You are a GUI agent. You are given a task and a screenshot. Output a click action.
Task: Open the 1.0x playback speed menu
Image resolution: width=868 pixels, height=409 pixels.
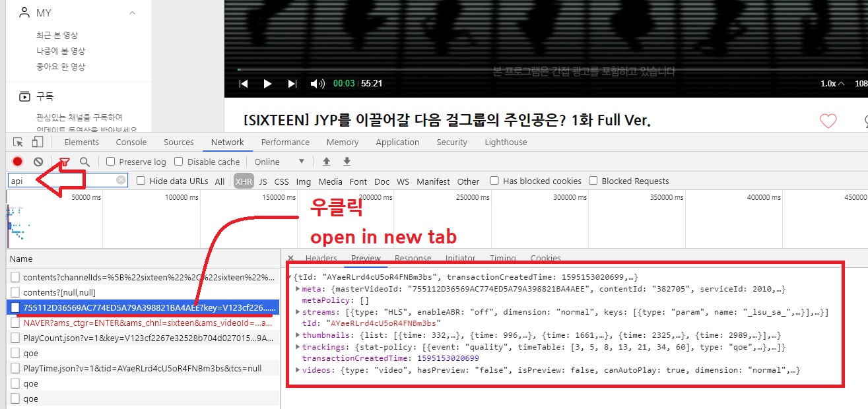pos(833,84)
